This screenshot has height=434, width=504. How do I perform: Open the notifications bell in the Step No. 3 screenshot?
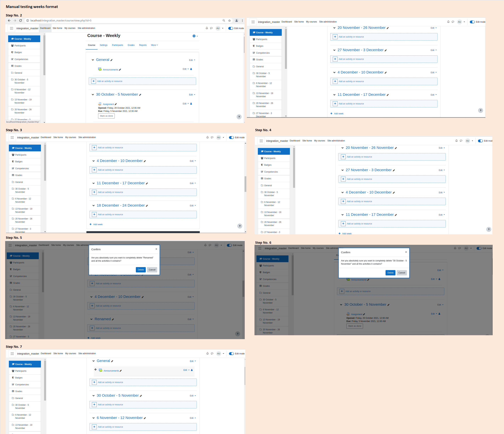(x=208, y=137)
